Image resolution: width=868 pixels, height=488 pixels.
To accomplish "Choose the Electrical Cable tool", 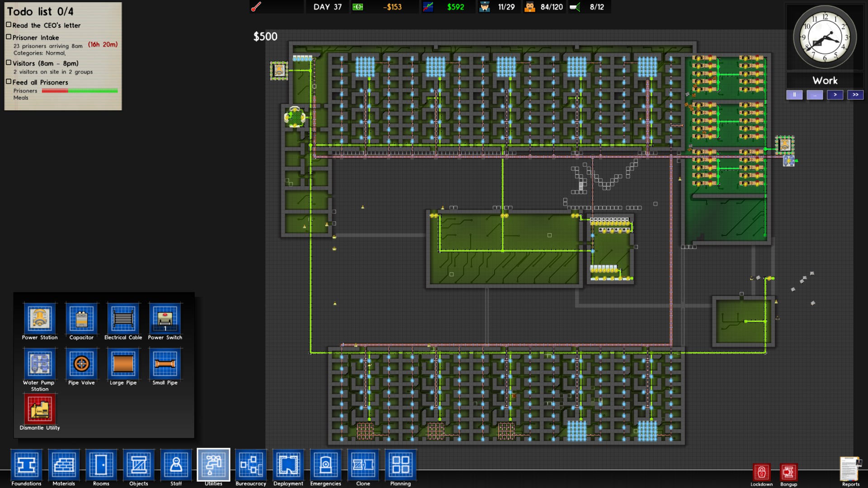I will point(123,319).
